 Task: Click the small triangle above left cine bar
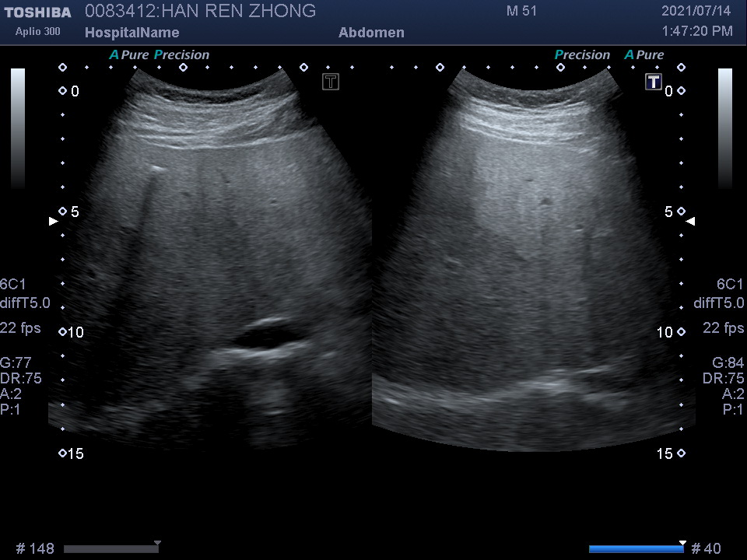click(x=157, y=543)
